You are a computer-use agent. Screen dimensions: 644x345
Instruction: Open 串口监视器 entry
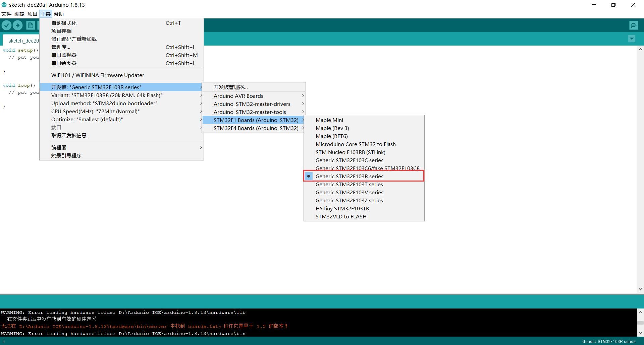121,55
